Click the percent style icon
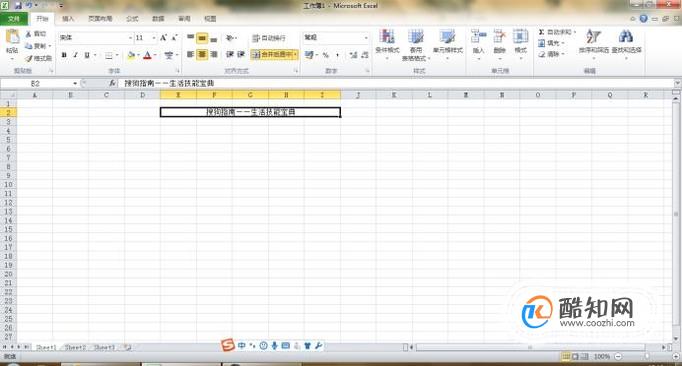Image resolution: width=682 pixels, height=366 pixels. pos(325,55)
